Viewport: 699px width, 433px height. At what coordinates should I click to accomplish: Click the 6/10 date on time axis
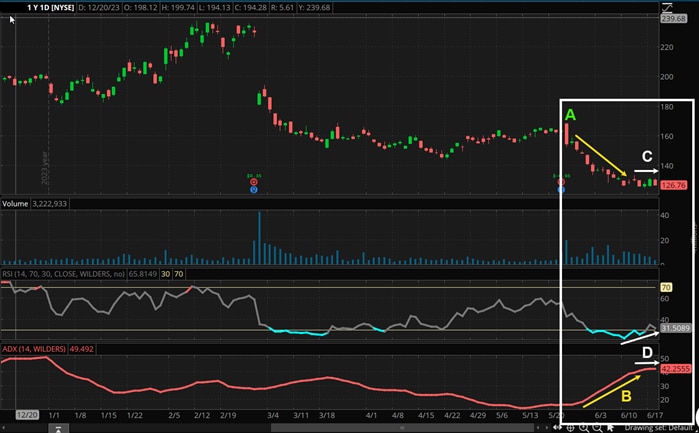coord(629,415)
